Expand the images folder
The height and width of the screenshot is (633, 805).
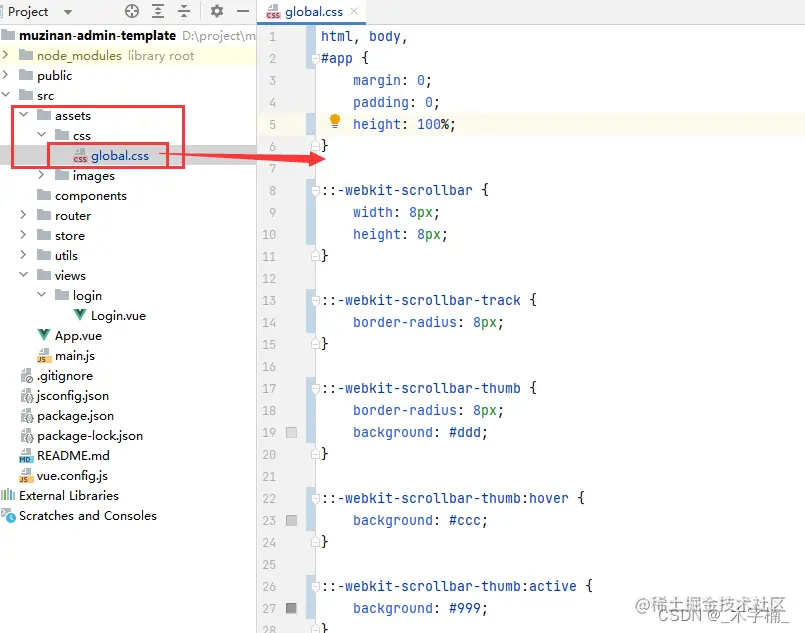(42, 175)
